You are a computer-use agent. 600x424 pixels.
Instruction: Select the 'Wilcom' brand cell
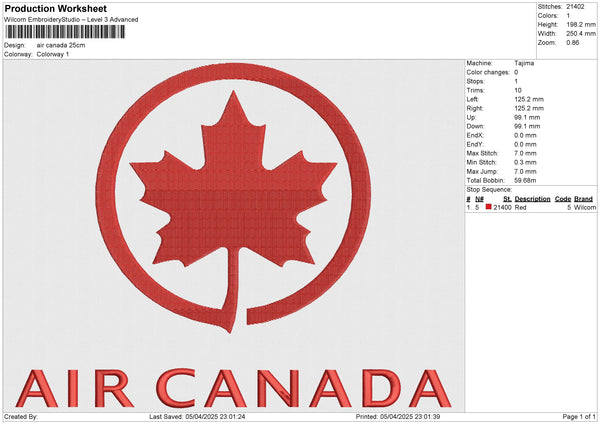point(585,207)
